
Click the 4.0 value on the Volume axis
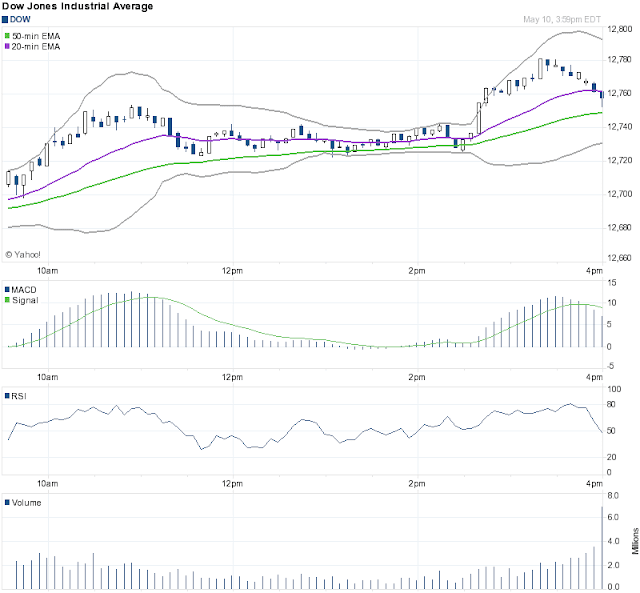[x=613, y=541]
